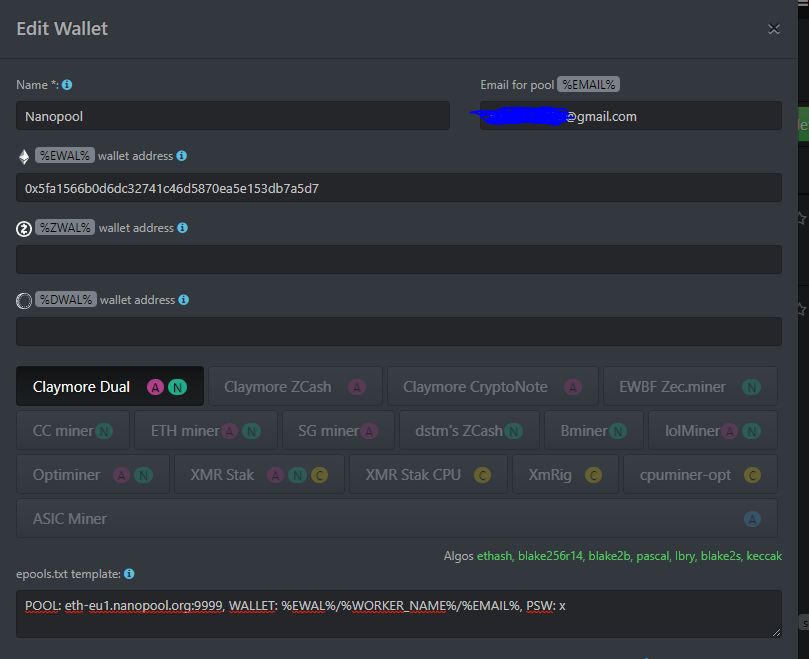The width and height of the screenshot is (809, 659).
Task: Click the %EMAIL% tag badge
Action: coord(588,85)
